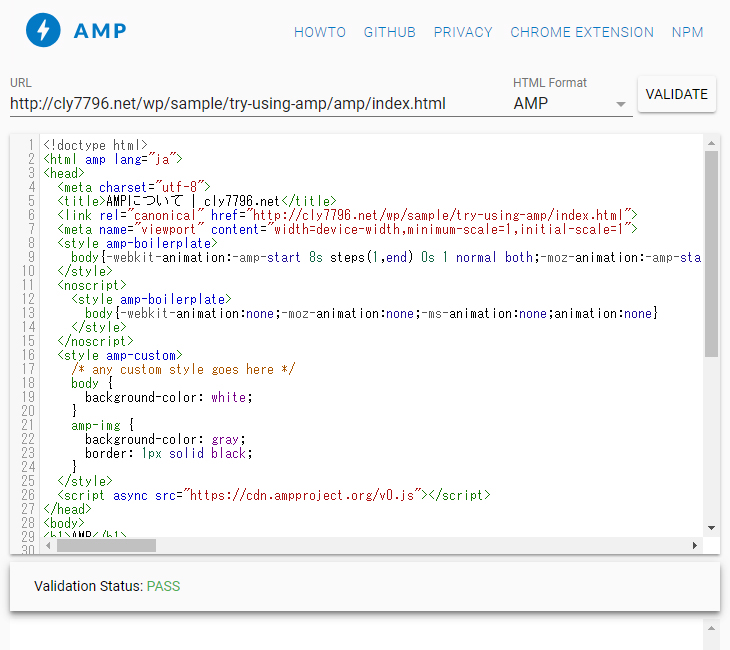
Task: Click the horizontal scroll-left arrow
Action: pyautogui.click(x=50, y=545)
